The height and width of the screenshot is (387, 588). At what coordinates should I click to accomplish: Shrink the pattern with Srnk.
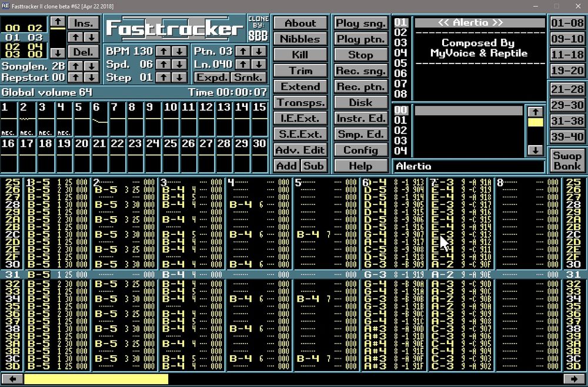coord(249,78)
